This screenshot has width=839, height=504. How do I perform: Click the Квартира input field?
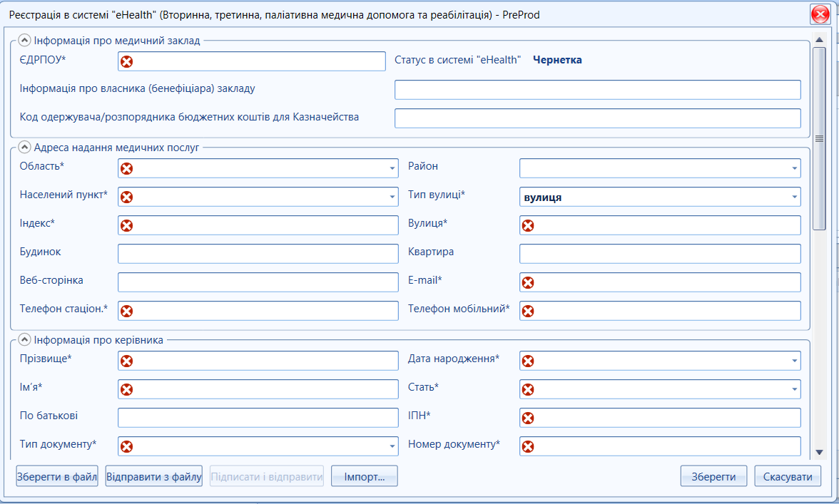[660, 254]
